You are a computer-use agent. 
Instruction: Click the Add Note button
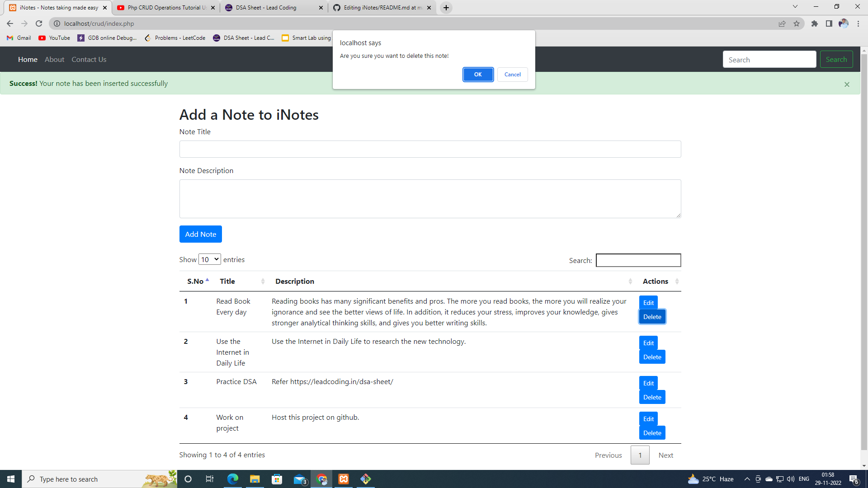click(201, 234)
